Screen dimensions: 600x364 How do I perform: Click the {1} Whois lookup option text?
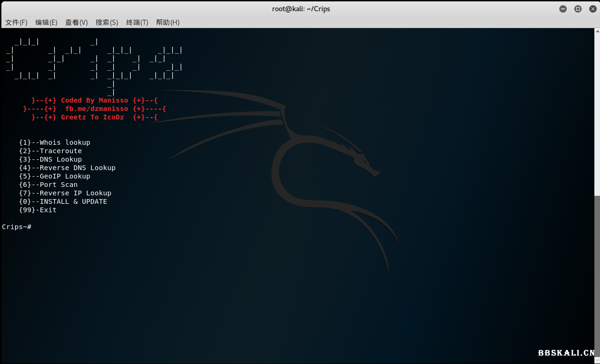coord(54,142)
